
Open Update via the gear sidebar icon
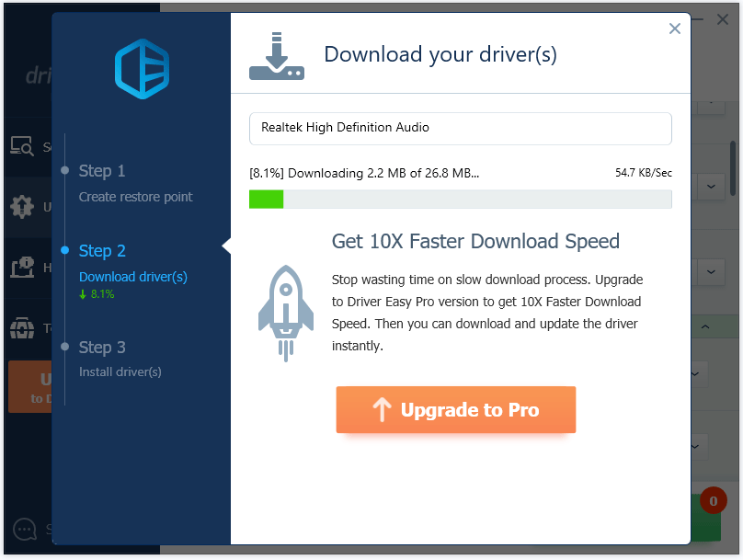22,207
